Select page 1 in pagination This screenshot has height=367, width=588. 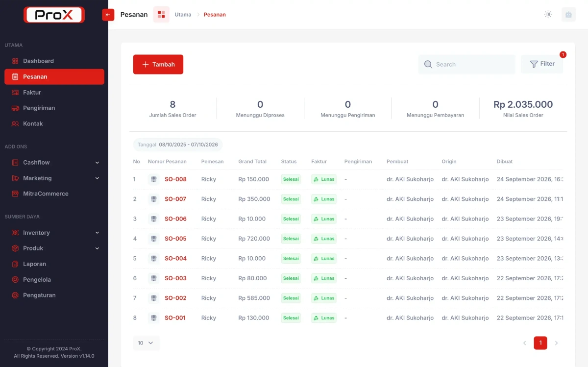540,343
